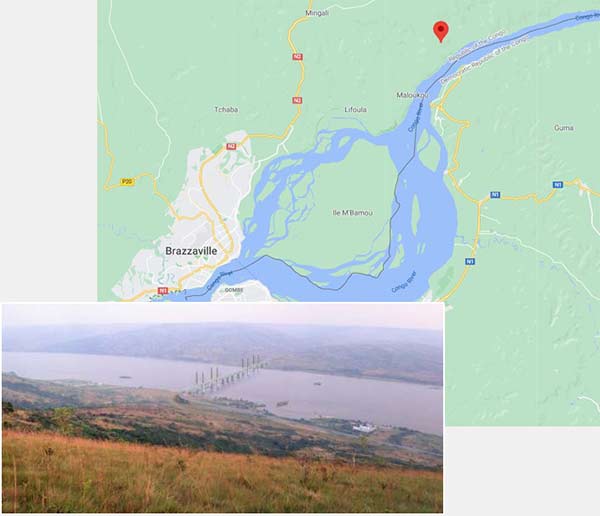
Task: Click the N2 shield northeast of Brazzaville
Action: click(x=231, y=146)
